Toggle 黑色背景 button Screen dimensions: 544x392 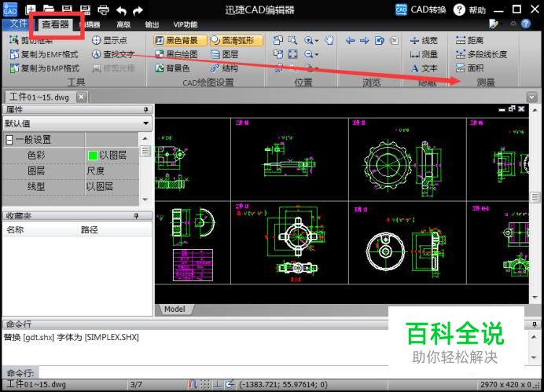(x=180, y=41)
